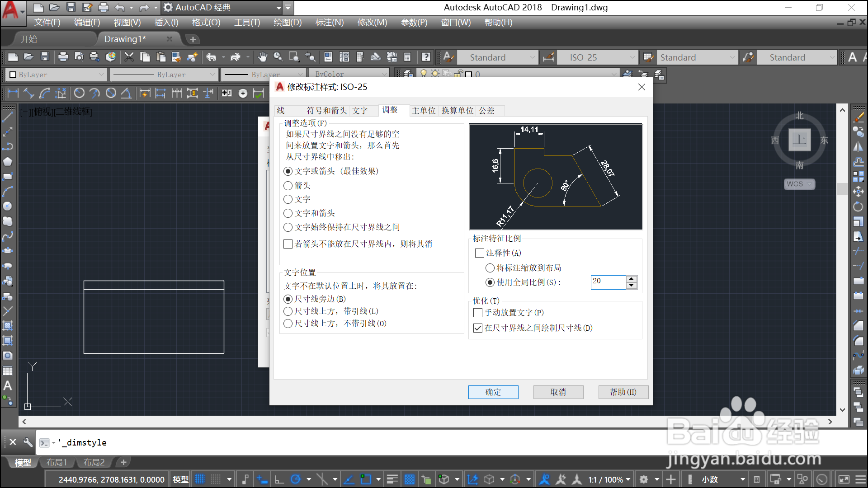The width and height of the screenshot is (868, 488).
Task: Click the Cut scissors icon
Action: click(129, 57)
